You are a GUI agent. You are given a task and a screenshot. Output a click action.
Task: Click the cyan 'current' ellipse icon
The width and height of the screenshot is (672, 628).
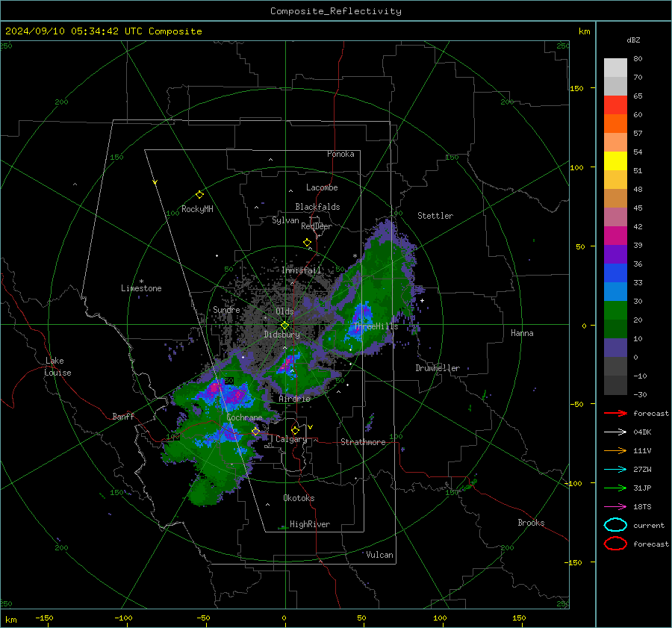(615, 525)
